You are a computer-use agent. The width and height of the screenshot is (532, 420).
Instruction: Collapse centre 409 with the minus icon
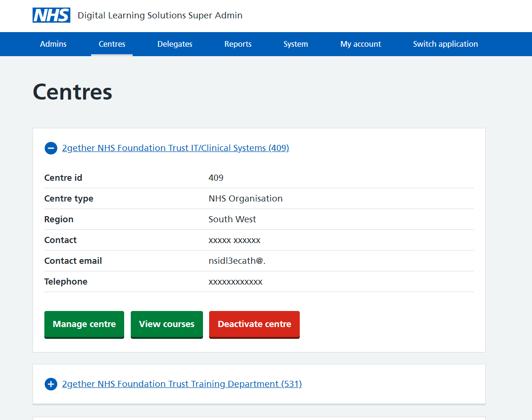click(x=51, y=148)
